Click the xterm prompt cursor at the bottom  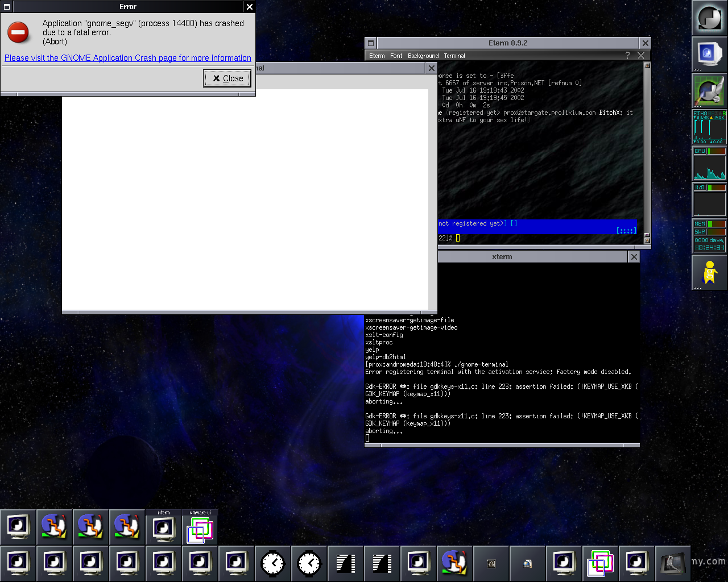367,438
